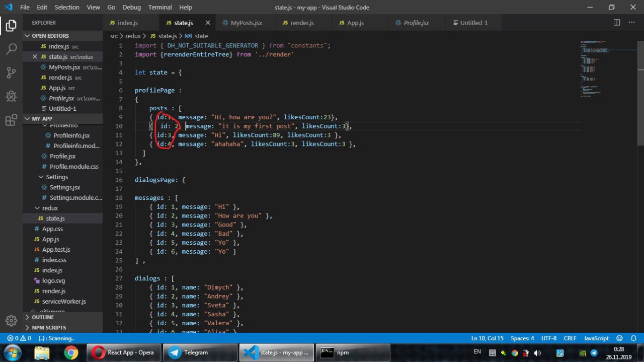This screenshot has height=362, width=644.
Task: Collapse the OPEN EDITORS section
Action: tap(50, 36)
